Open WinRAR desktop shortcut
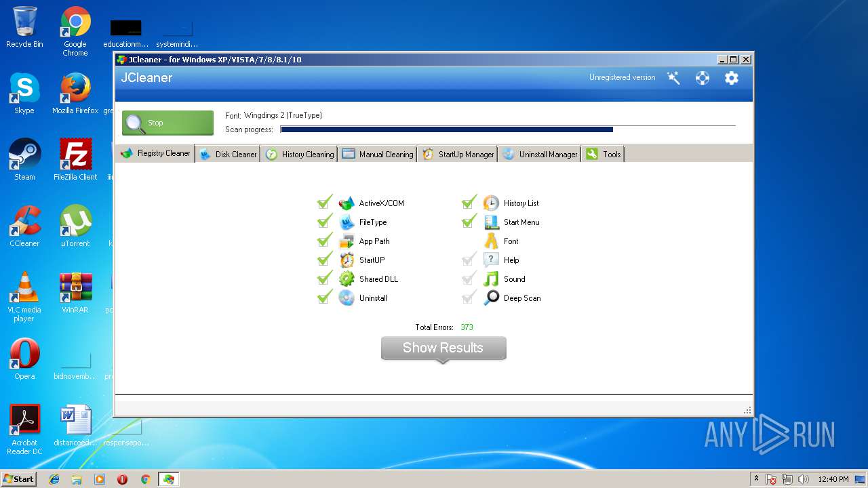Viewport: 868px width, 488px height. [x=75, y=293]
